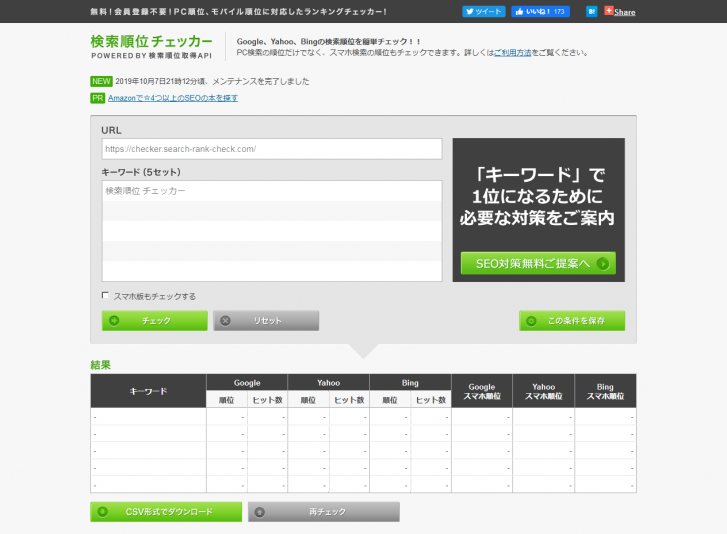Open the Share link at top
This screenshot has width=727, height=534.
pos(625,13)
